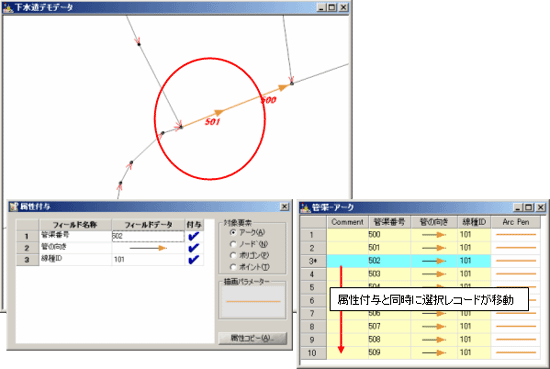The image size is (550, 369).
Task: Click the 管の向き arrow icon in 属性付与
Action: tap(148, 248)
